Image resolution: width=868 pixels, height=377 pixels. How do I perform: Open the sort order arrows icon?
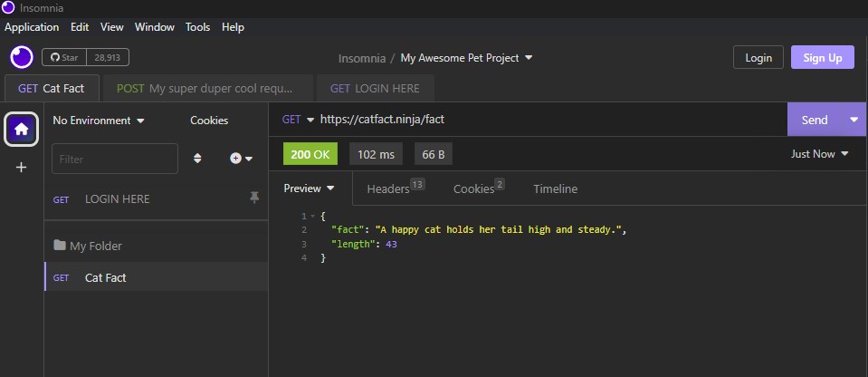[x=197, y=159]
